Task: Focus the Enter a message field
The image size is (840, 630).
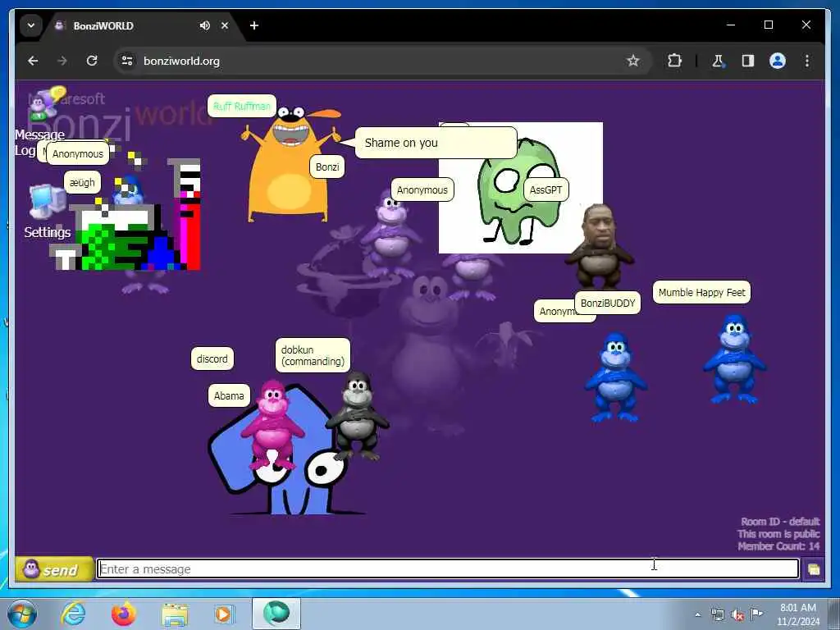Action: pyautogui.click(x=448, y=569)
